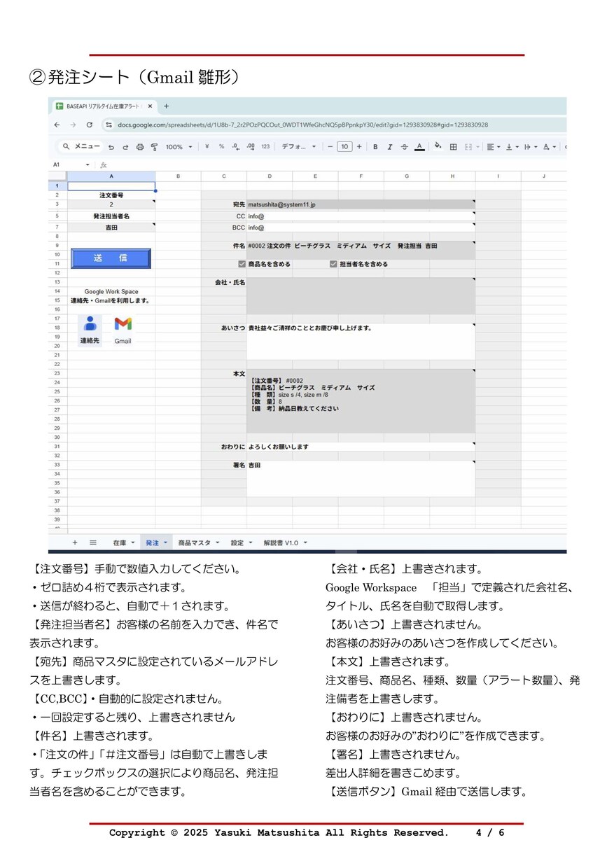
Task: Decrease decimal places icon
Action: click(x=235, y=147)
